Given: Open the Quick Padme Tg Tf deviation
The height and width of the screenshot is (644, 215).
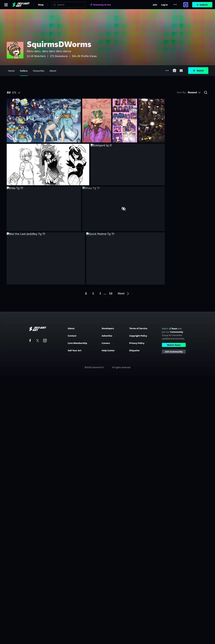Looking at the screenshot, I should click(126, 258).
